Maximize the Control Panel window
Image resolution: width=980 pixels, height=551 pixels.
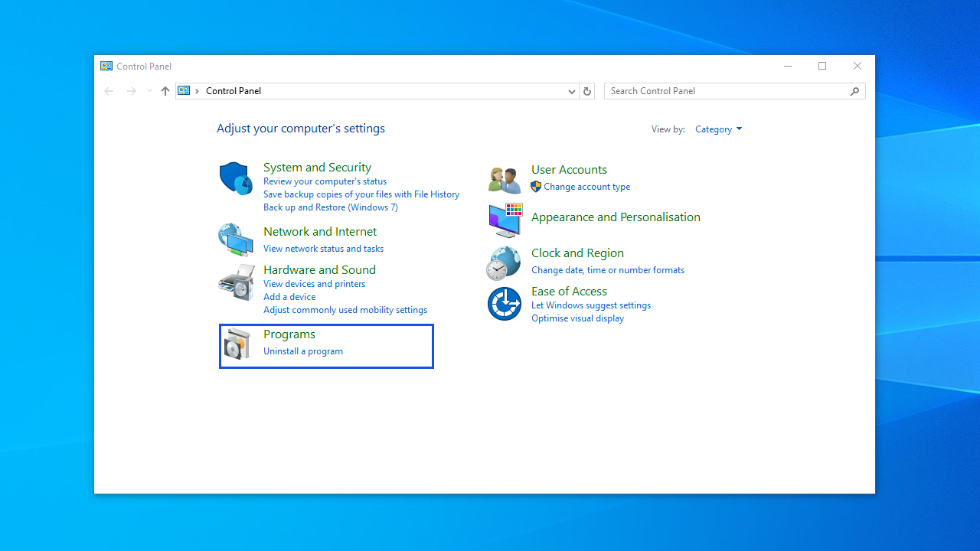click(822, 66)
